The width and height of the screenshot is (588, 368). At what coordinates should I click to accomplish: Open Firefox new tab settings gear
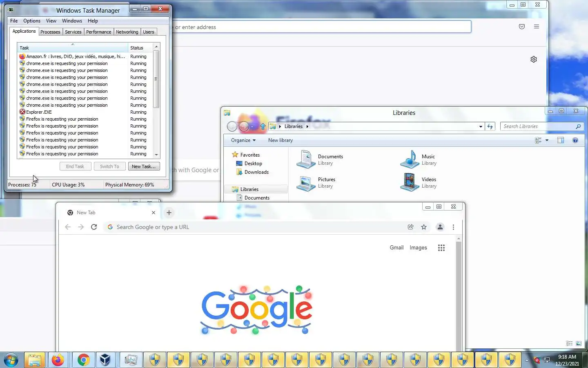(x=534, y=59)
